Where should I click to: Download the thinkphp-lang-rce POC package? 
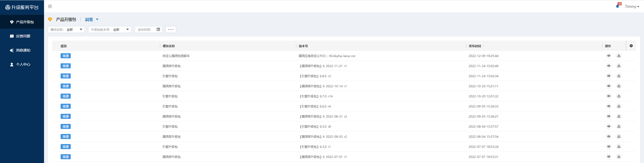point(619,56)
